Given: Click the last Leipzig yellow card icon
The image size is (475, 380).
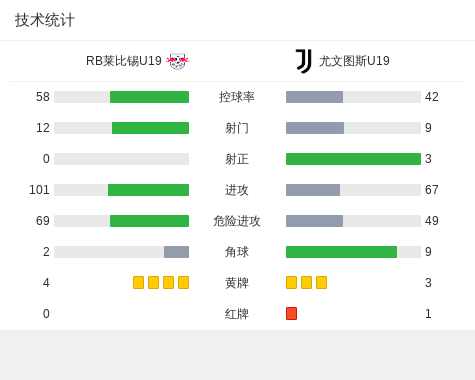Looking at the screenshot, I should (x=183, y=283).
